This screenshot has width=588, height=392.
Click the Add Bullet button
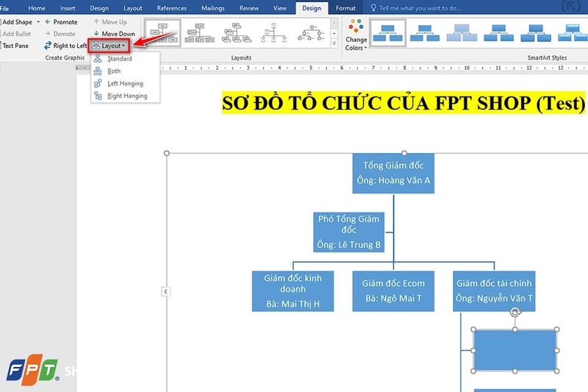[15, 34]
